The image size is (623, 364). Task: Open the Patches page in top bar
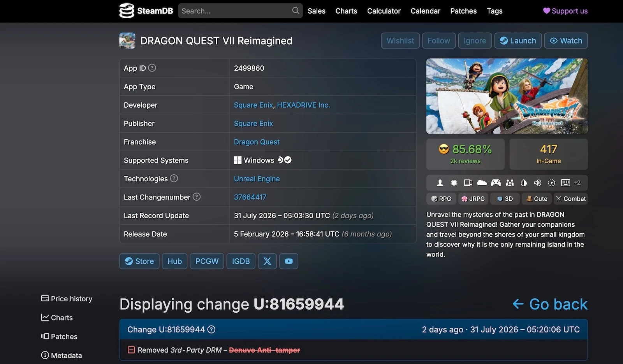pos(463,11)
